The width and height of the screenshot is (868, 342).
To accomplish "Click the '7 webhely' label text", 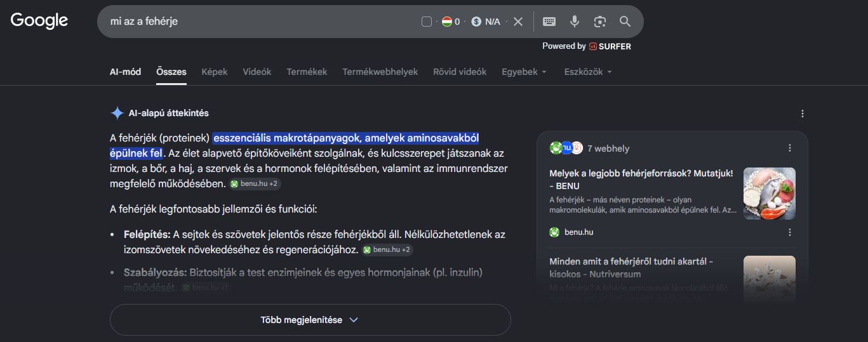I will click(x=608, y=148).
